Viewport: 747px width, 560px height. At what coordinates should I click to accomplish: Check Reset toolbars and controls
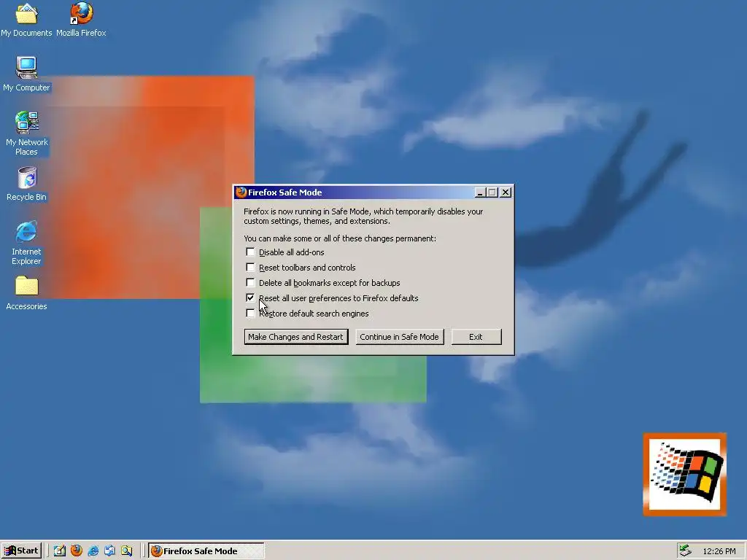click(250, 267)
